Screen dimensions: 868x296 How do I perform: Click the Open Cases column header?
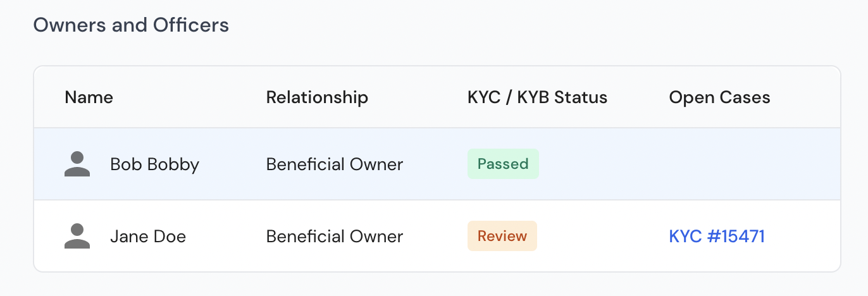(719, 98)
